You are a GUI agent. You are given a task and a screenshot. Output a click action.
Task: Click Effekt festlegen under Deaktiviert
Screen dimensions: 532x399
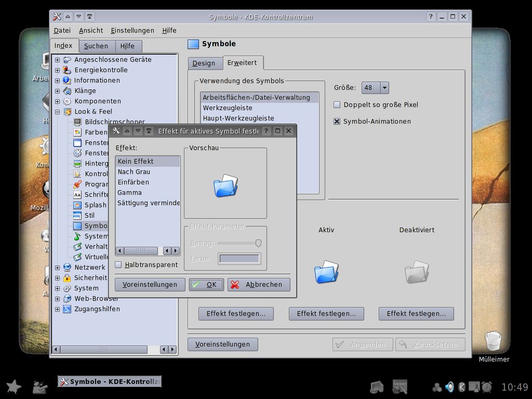(416, 314)
